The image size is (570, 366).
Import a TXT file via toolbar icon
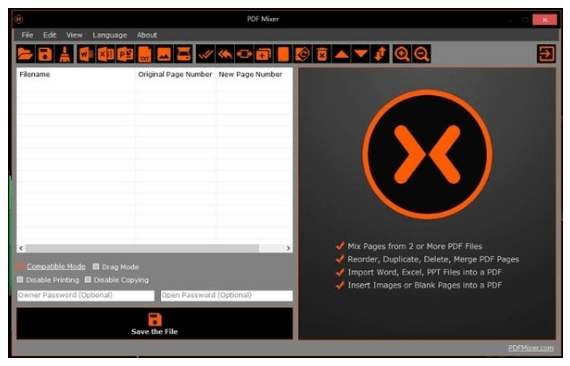click(145, 54)
